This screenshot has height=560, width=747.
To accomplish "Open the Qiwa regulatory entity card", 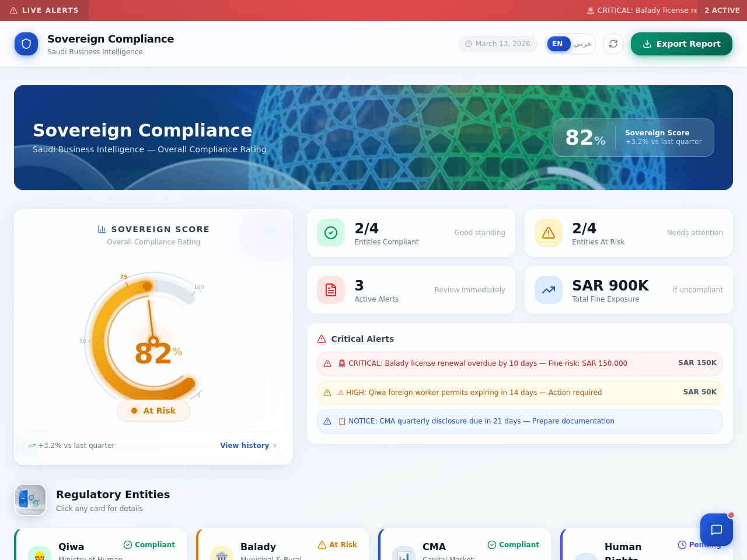I will [100, 544].
